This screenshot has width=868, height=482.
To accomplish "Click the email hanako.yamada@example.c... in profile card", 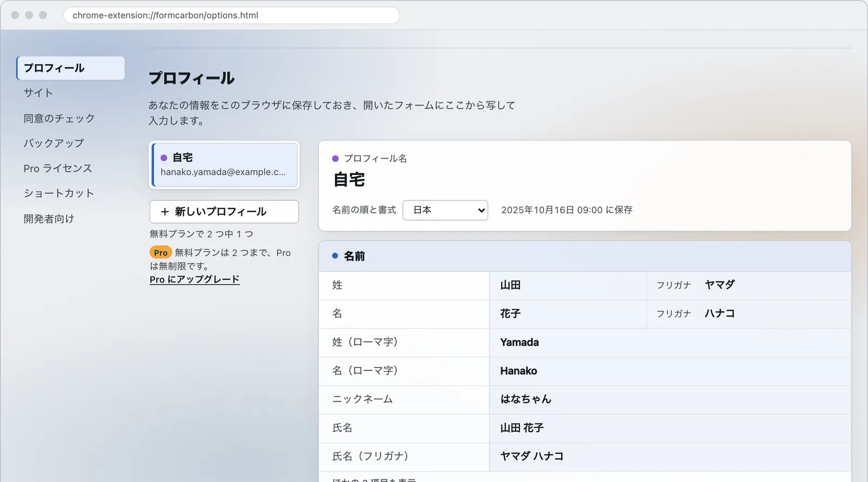I will click(x=223, y=172).
